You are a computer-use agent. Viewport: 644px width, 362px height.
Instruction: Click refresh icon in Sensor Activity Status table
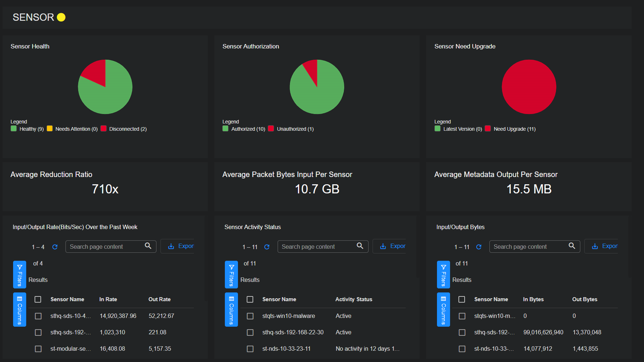click(x=267, y=247)
